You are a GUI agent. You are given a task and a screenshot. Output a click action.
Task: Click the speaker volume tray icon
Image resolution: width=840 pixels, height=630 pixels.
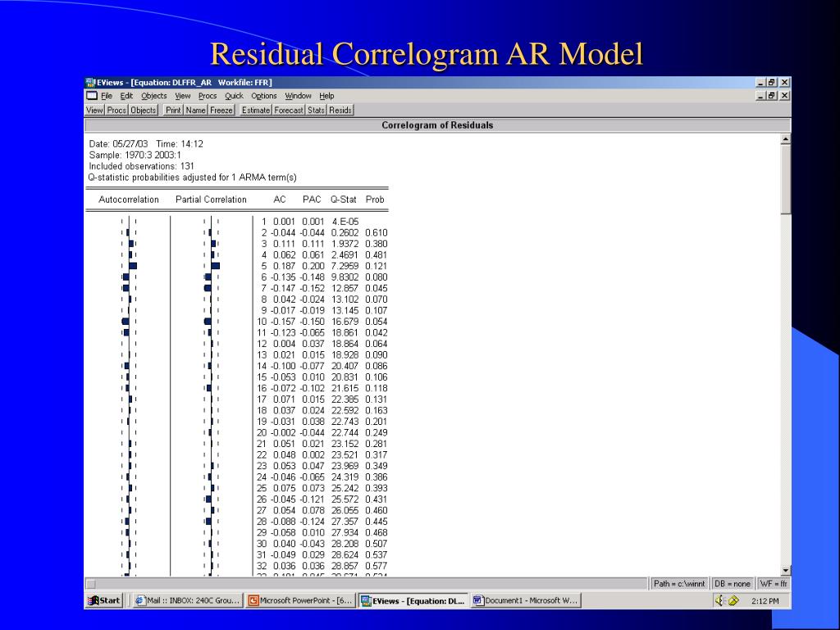[719, 600]
